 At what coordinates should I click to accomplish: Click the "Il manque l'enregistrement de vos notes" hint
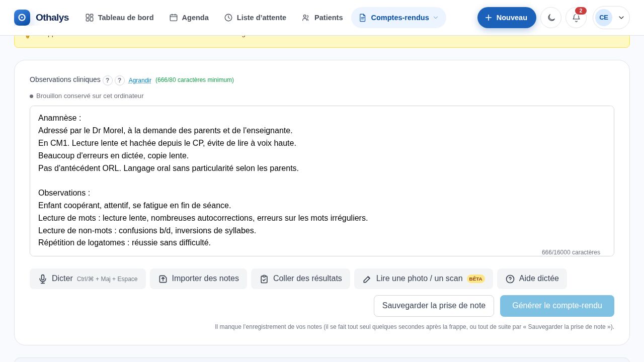pyautogui.click(x=415, y=327)
